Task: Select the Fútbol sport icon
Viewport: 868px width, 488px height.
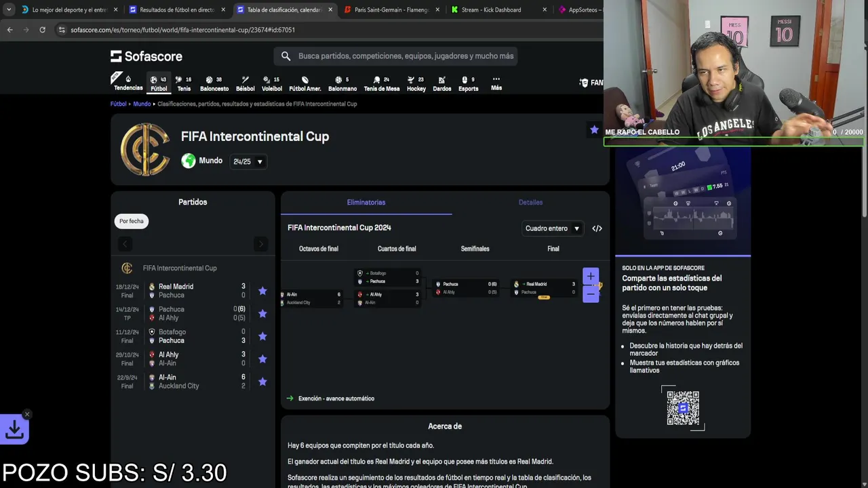Action: [x=159, y=83]
